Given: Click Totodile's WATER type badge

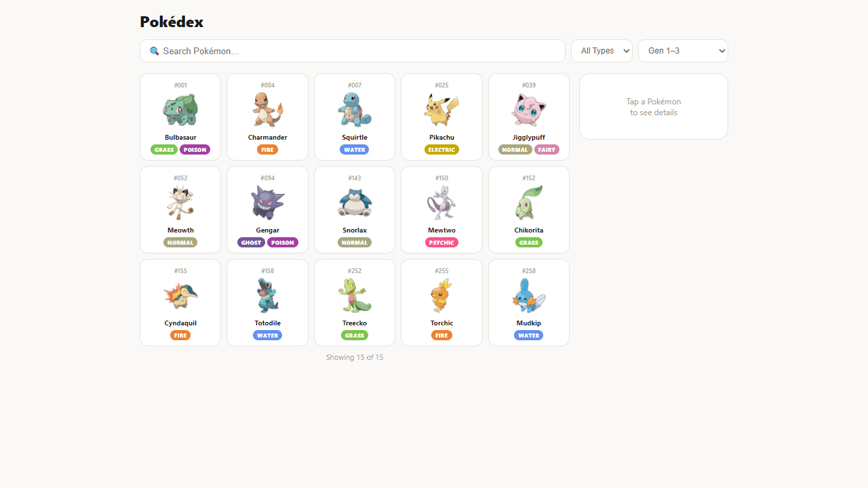Looking at the screenshot, I should tap(267, 335).
